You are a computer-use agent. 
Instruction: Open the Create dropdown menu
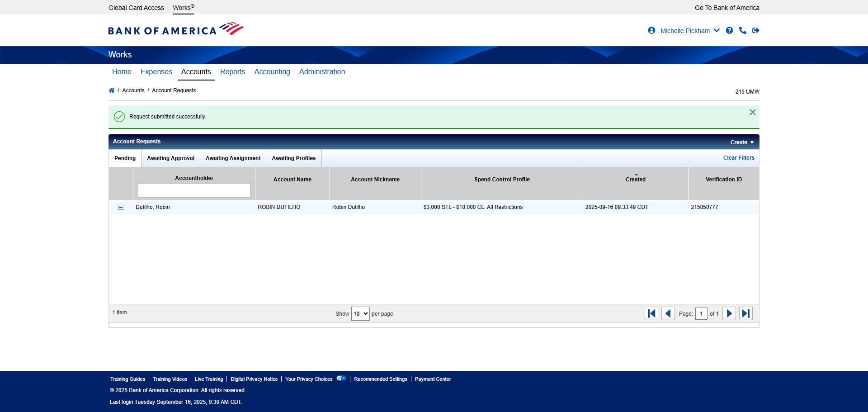click(x=742, y=142)
